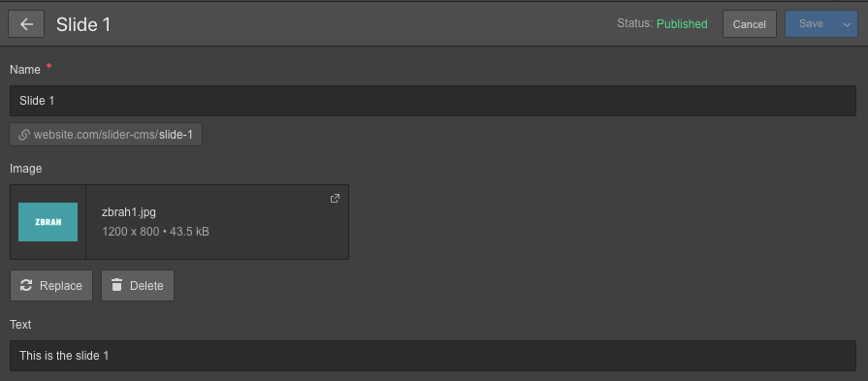Click the Replace button label
This screenshot has width=868, height=381.
[61, 286]
